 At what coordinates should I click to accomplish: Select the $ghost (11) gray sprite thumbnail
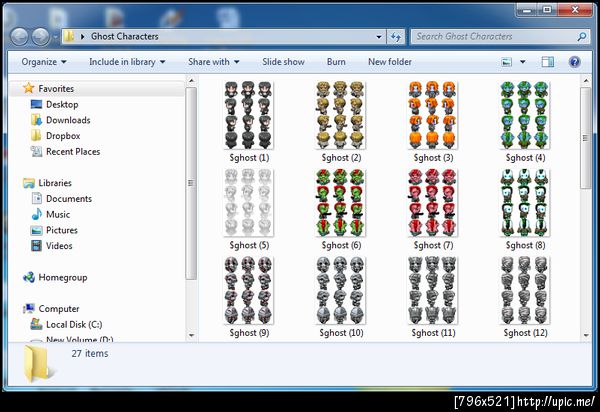pos(432,290)
